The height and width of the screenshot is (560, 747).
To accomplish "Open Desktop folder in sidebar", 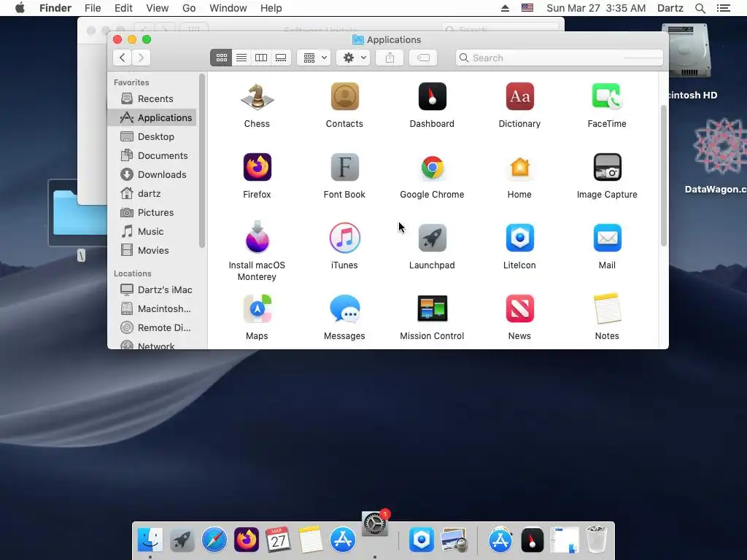I will 152,136.
